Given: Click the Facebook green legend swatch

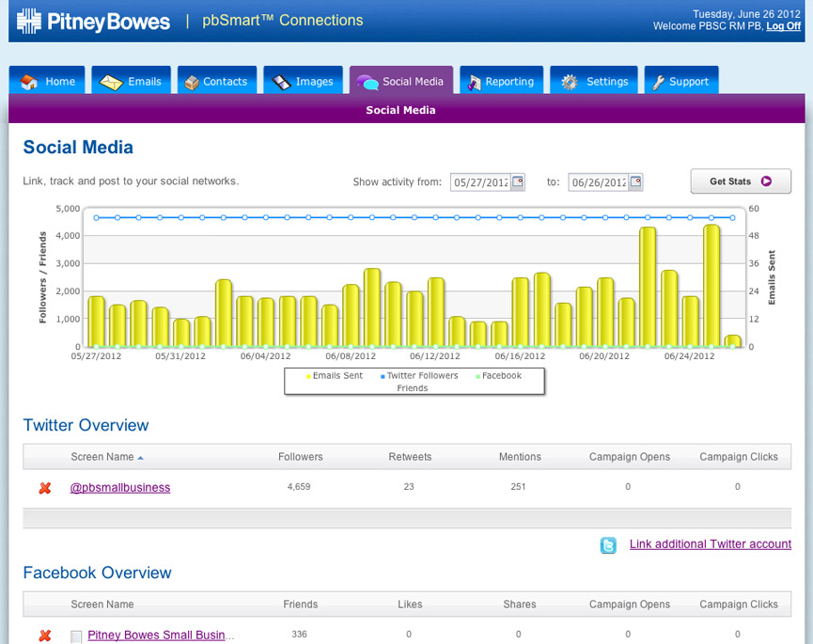Looking at the screenshot, I should 478,376.
